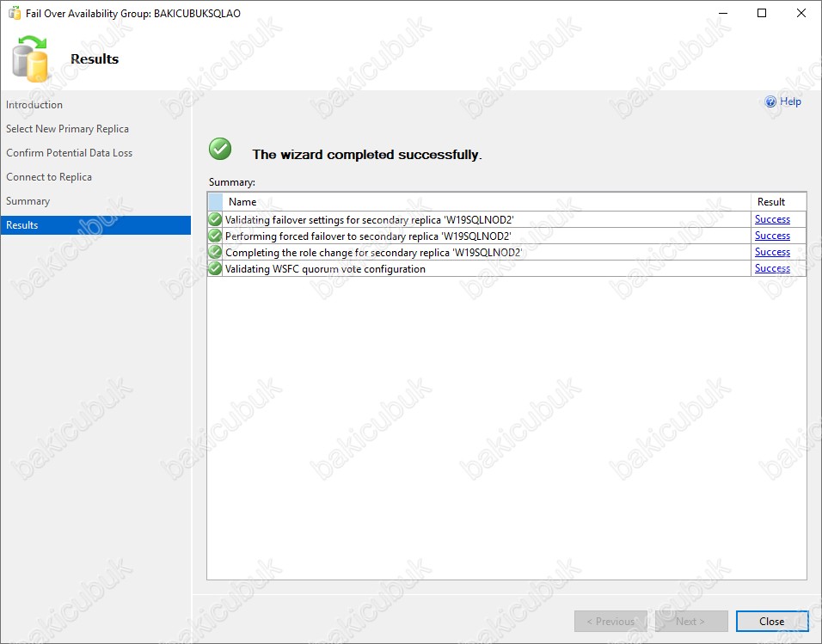The image size is (822, 644).
Task: Open Success link for Validating WSFC quorum vote
Action: coord(772,268)
